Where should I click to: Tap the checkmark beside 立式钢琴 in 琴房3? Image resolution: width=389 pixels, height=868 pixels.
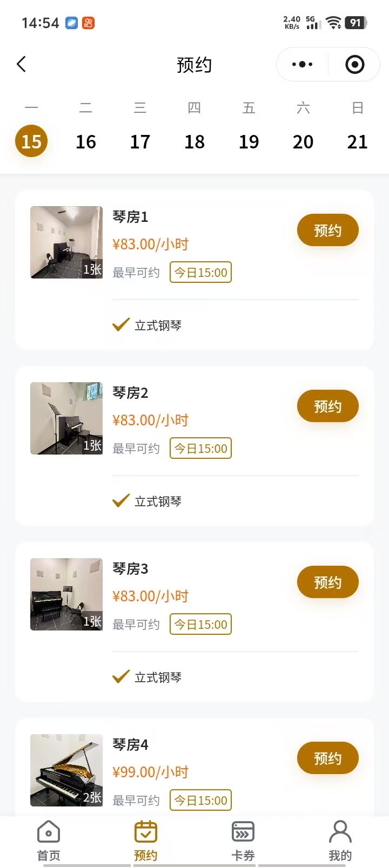[120, 677]
